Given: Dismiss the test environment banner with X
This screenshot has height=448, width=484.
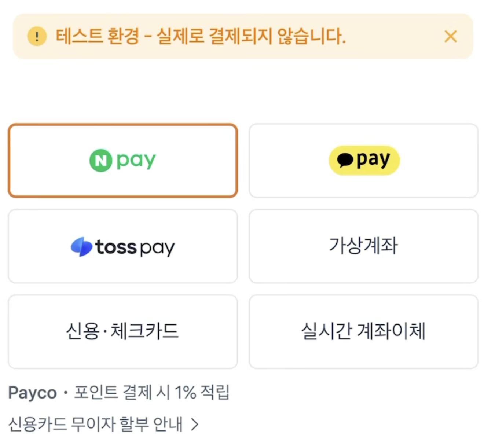Looking at the screenshot, I should [x=450, y=36].
